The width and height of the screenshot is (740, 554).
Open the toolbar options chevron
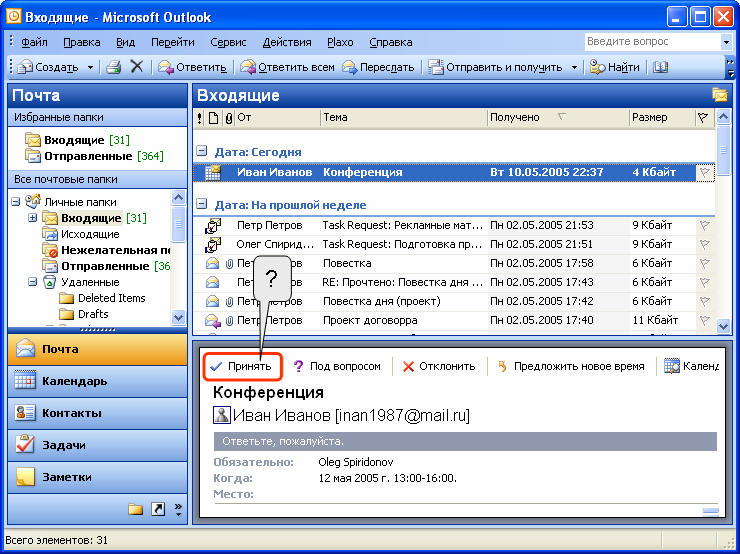(731, 67)
